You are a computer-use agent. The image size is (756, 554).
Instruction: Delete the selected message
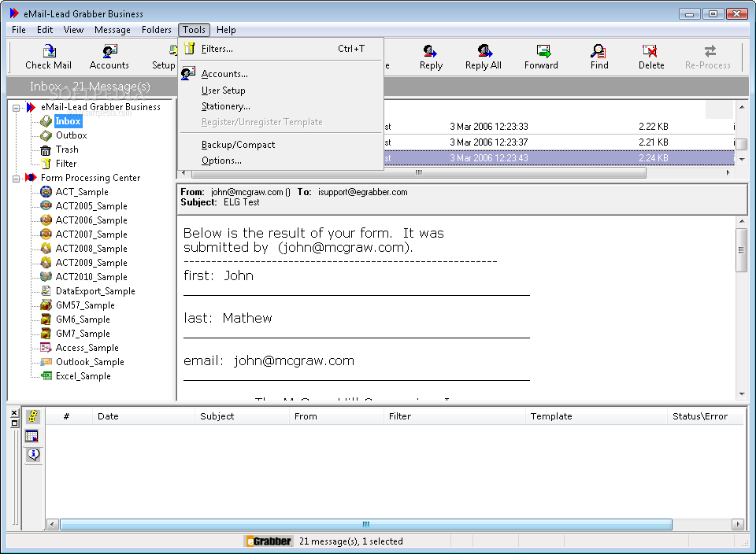click(651, 57)
